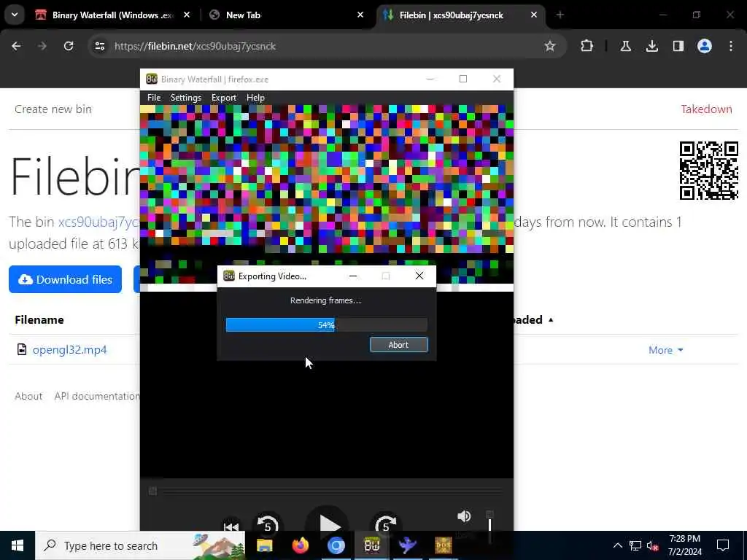The height and width of the screenshot is (560, 747).
Task: Open Chrome Labs flask icon
Action: coord(625,46)
